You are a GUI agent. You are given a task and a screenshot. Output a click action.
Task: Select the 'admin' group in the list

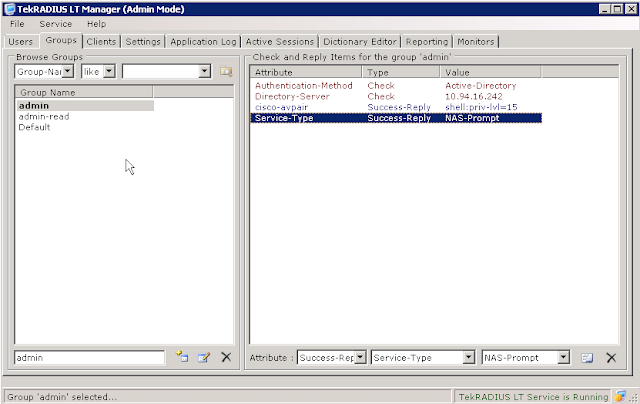84,106
